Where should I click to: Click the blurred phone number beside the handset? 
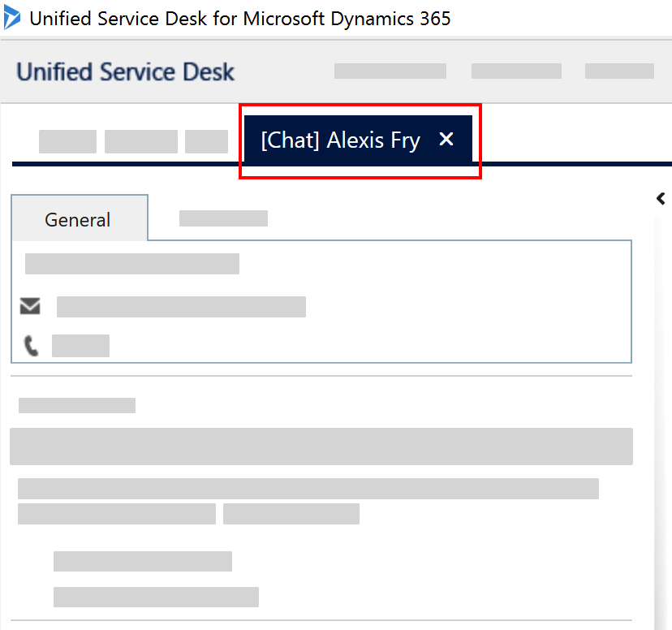click(80, 346)
